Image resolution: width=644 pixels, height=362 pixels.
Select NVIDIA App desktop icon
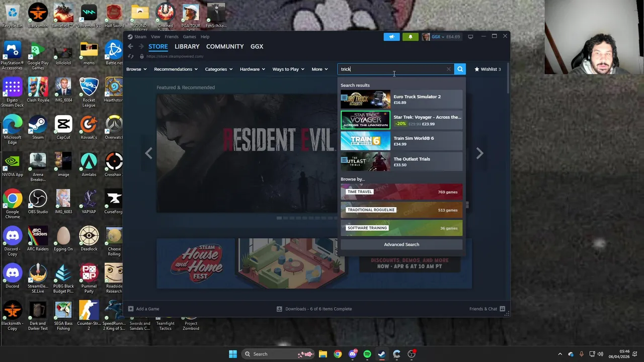pyautogui.click(x=12, y=164)
